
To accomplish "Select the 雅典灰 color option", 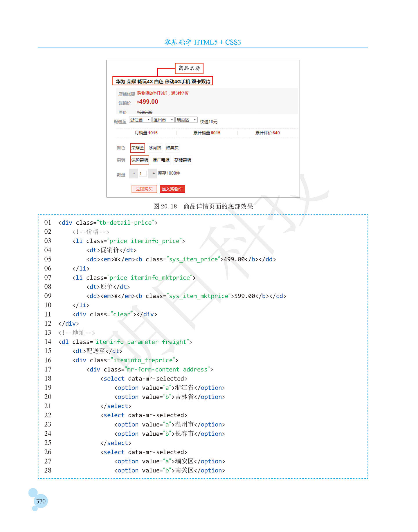I will point(172,148).
